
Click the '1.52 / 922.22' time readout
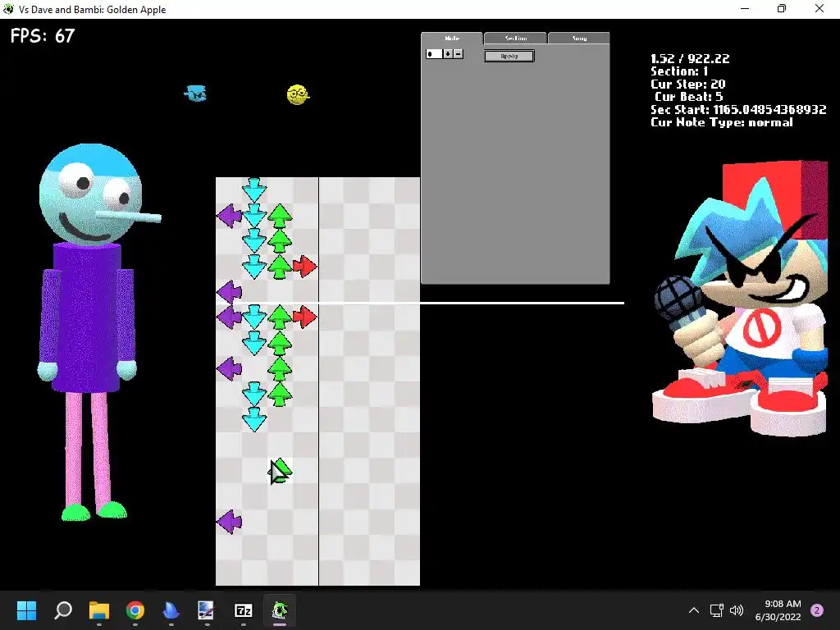690,58
